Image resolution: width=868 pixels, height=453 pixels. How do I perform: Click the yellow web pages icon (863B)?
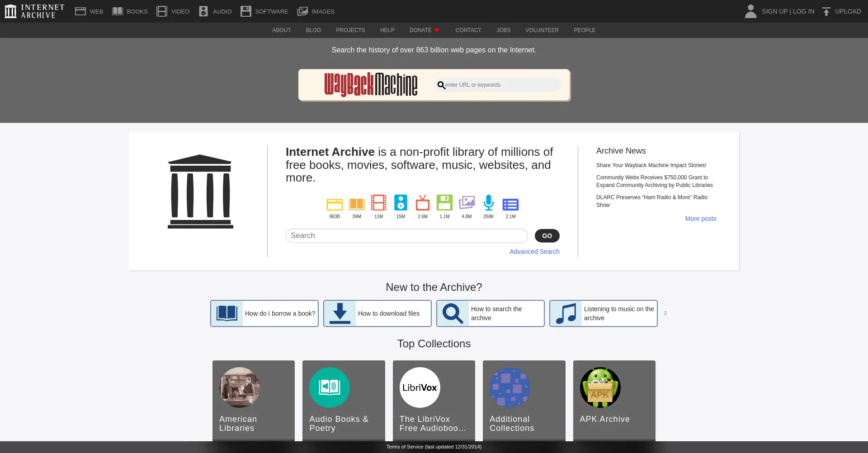[x=335, y=204]
